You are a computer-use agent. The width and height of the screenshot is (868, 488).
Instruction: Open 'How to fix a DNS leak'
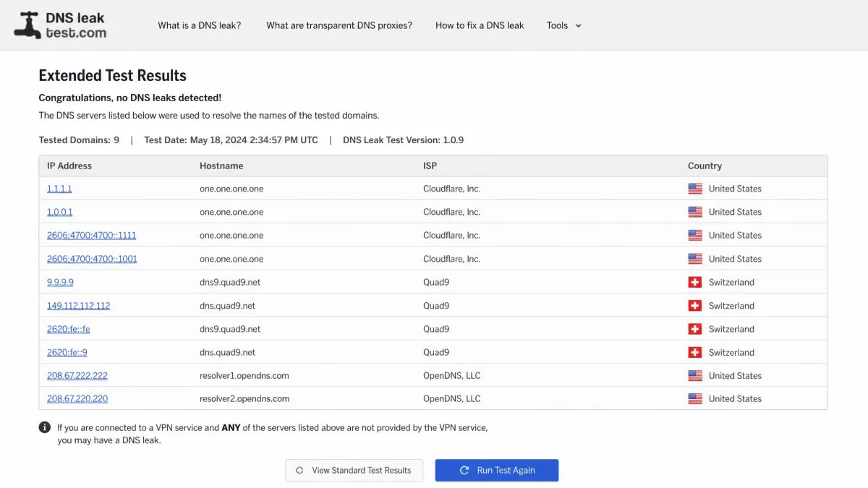[480, 25]
